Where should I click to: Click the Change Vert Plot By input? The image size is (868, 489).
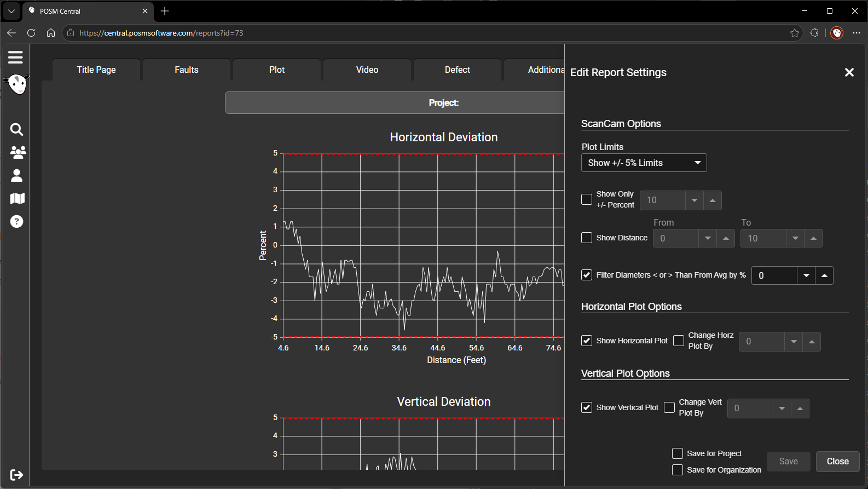(750, 409)
